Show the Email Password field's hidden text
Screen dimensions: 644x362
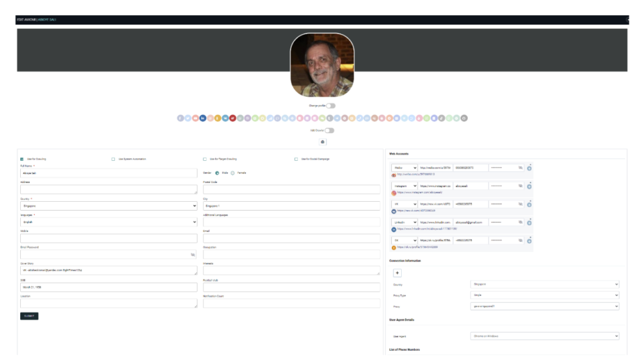point(192,255)
